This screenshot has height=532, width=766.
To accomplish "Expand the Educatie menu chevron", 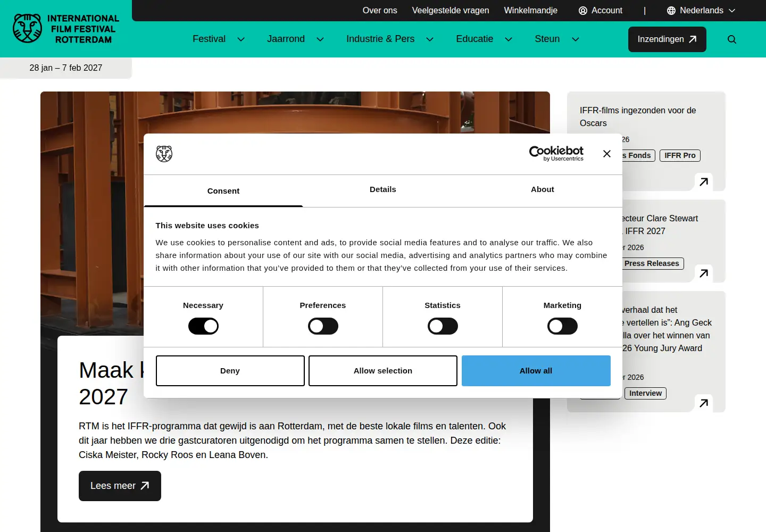I will (509, 39).
